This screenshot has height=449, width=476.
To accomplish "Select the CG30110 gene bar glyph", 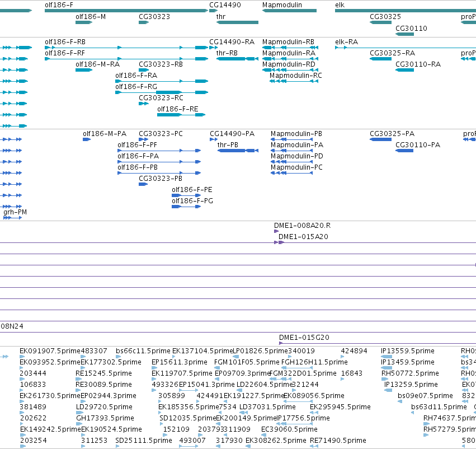I will tap(404, 34).
